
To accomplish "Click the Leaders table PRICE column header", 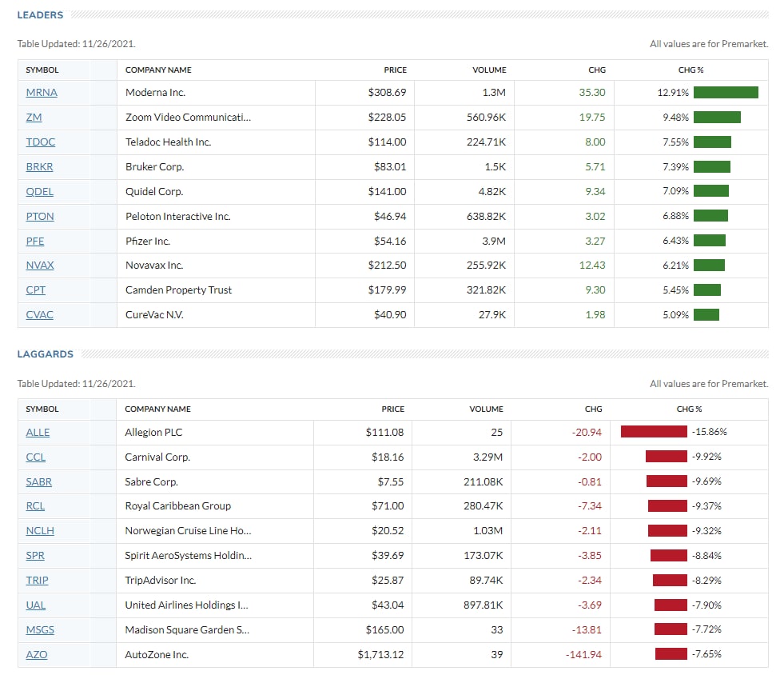I will pyautogui.click(x=395, y=70).
